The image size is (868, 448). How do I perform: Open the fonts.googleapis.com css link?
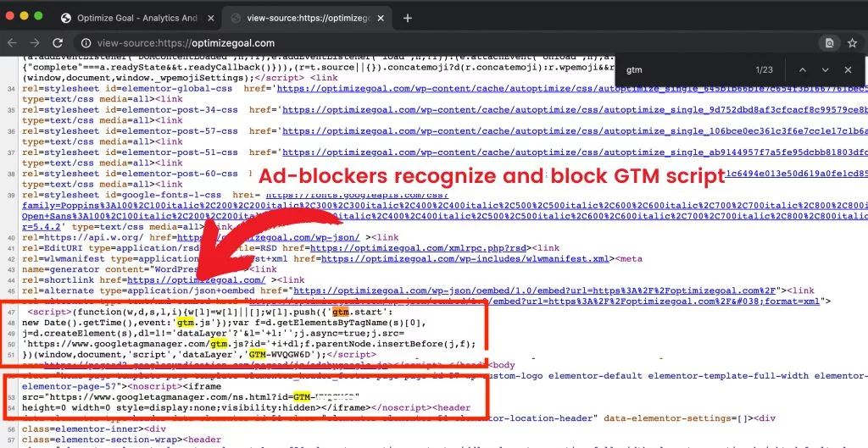(357, 196)
